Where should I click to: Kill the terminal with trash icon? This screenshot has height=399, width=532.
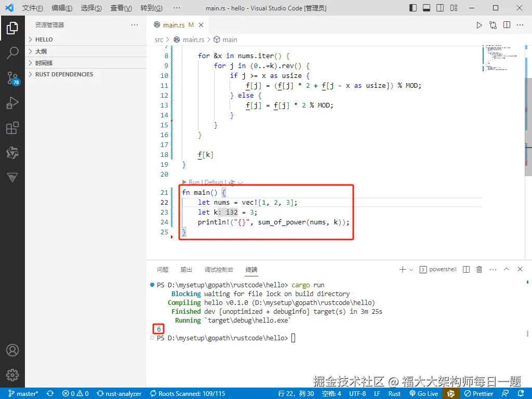click(479, 270)
